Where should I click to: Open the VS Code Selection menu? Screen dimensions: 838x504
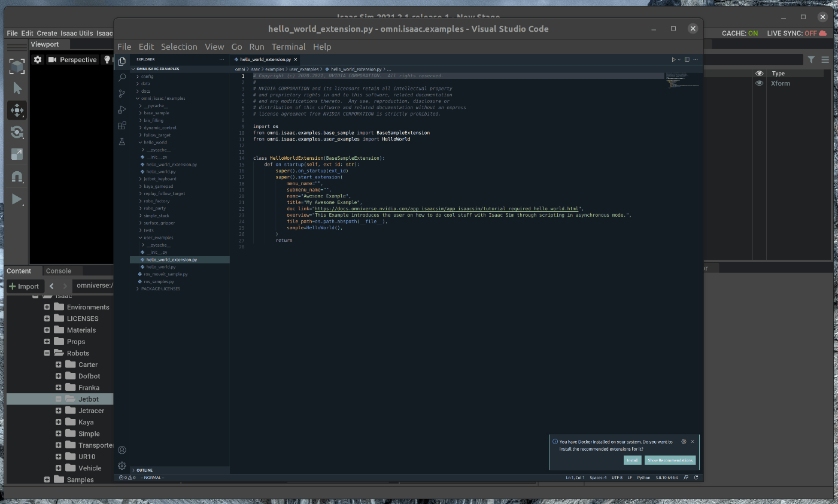[179, 47]
